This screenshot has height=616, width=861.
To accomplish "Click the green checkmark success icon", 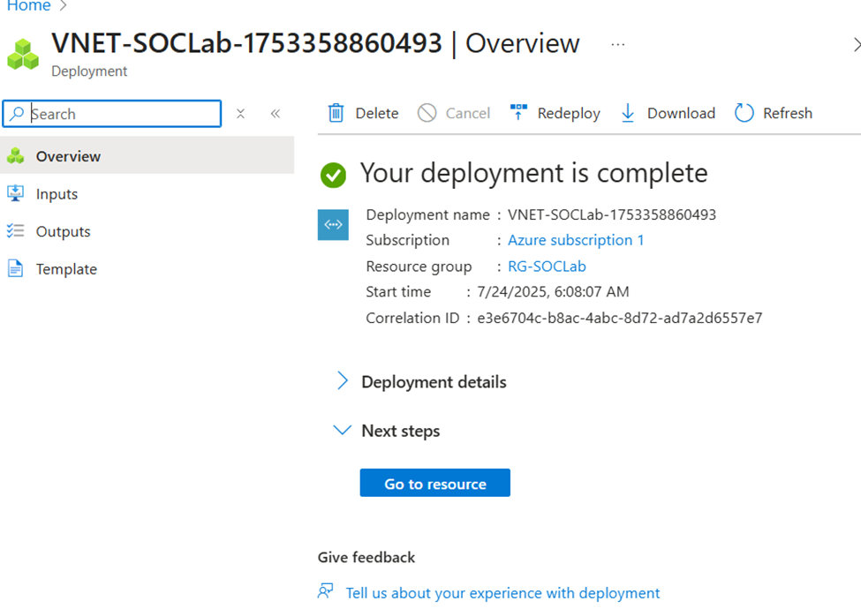I will (x=333, y=175).
